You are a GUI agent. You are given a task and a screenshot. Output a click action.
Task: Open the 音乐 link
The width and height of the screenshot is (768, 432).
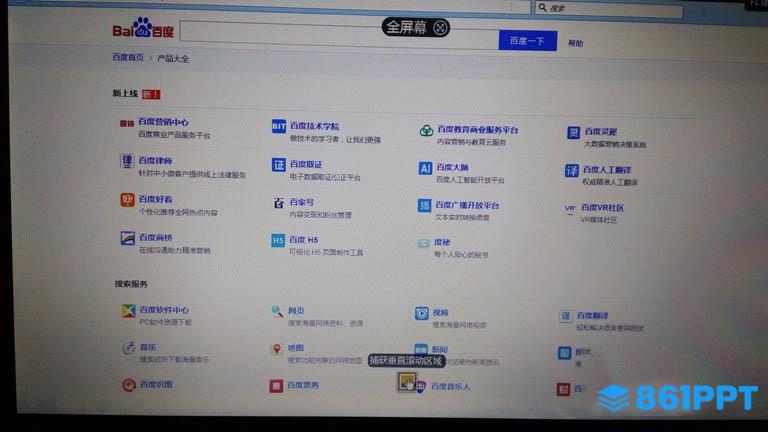click(148, 347)
